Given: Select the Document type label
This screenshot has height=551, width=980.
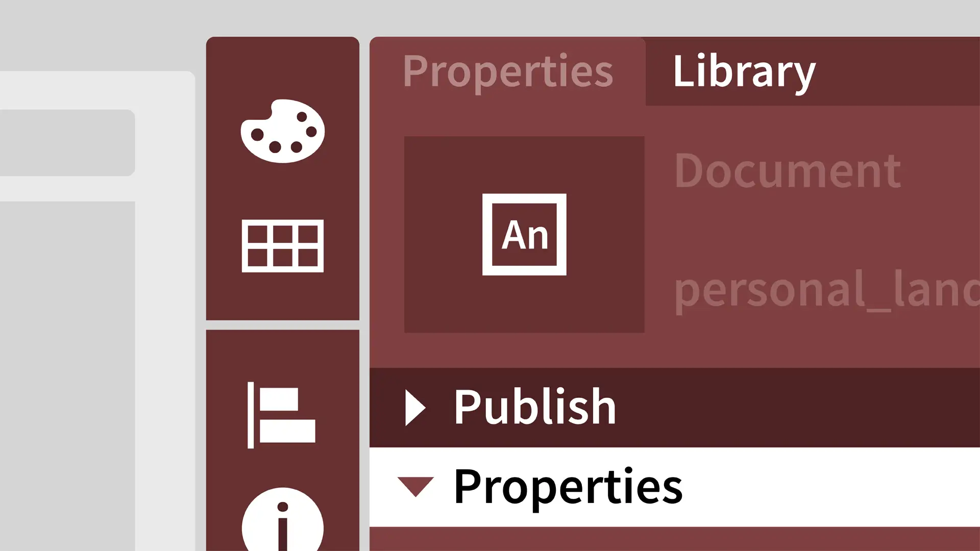Looking at the screenshot, I should (x=788, y=170).
